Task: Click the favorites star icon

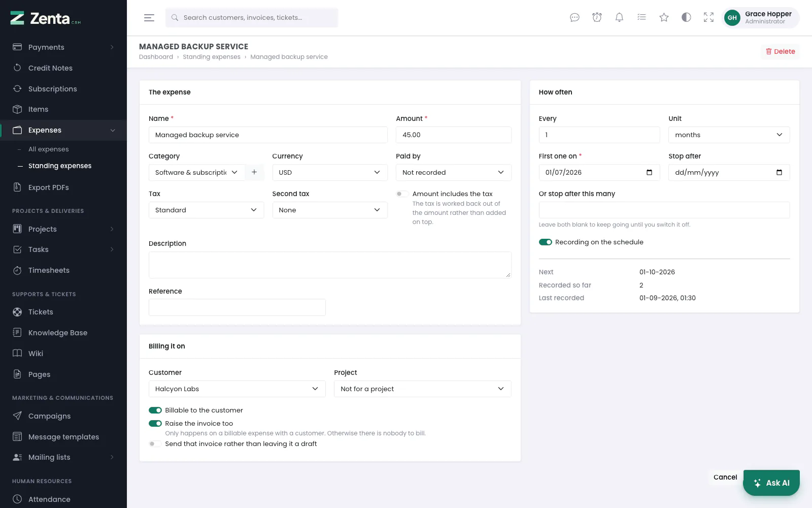Action: click(664, 18)
